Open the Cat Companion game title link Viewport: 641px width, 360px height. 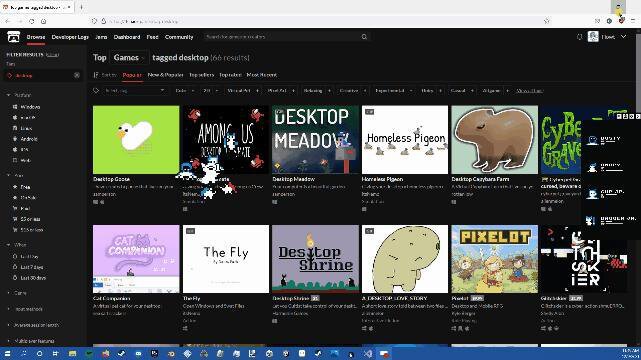pos(111,299)
